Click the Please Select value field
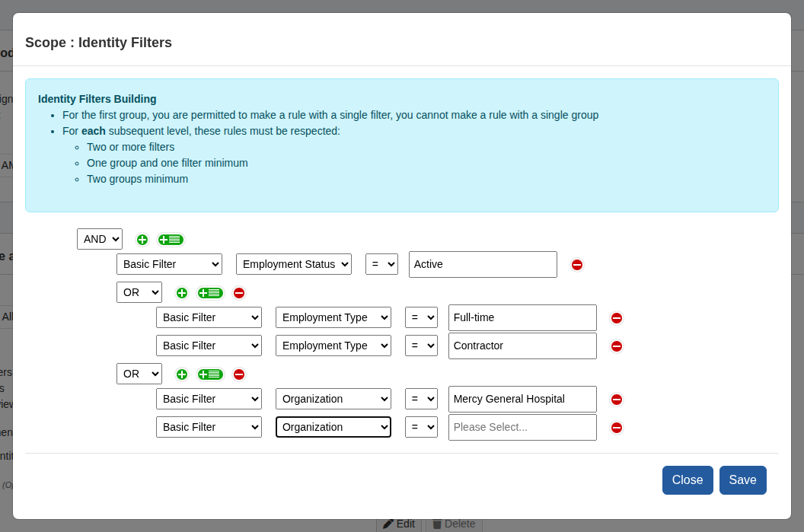This screenshot has width=804, height=532. (x=522, y=428)
